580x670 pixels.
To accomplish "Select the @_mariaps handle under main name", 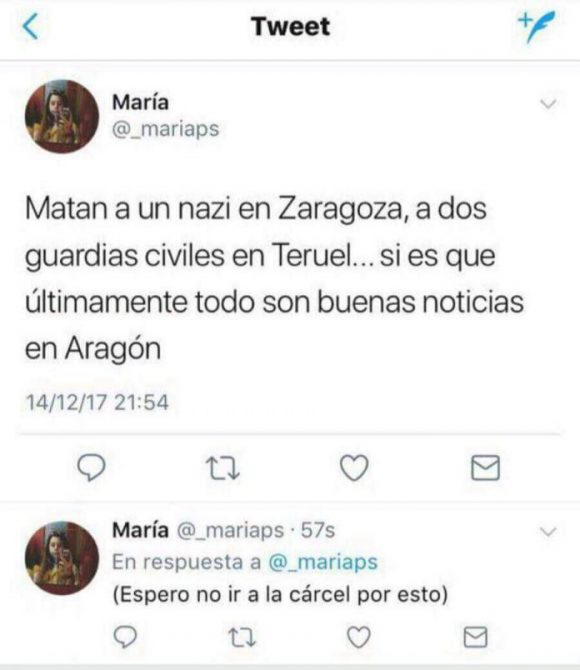I will click(165, 129).
